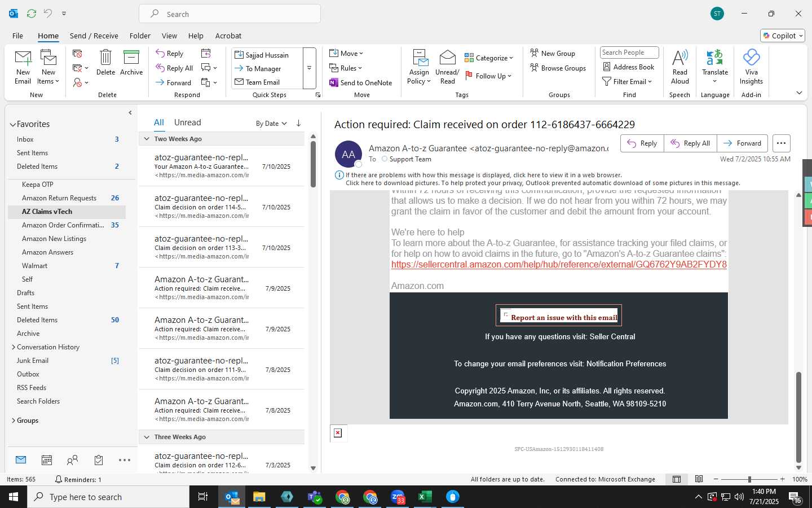
Task: Toggle Unread/Read status
Action: pyautogui.click(x=447, y=67)
